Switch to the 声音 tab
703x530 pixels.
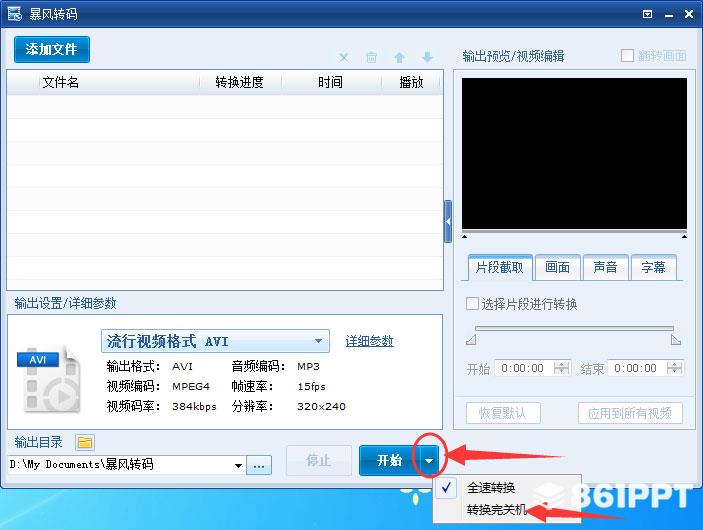[605, 268]
